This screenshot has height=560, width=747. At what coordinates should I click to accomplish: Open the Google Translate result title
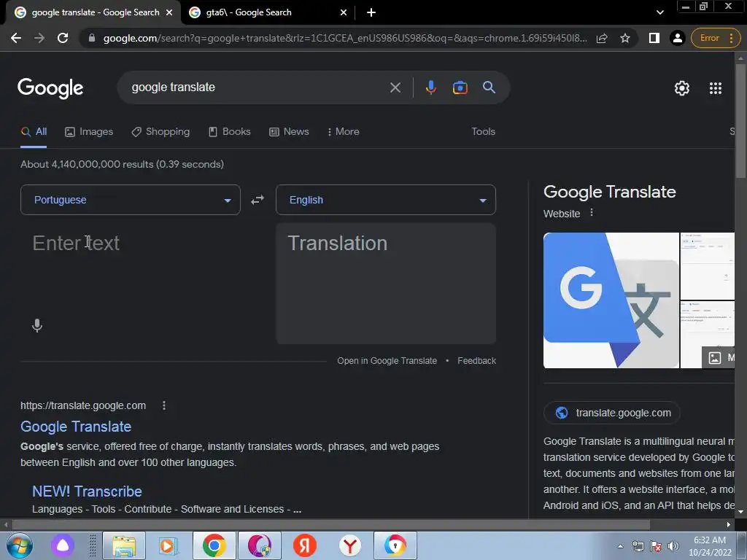(76, 427)
